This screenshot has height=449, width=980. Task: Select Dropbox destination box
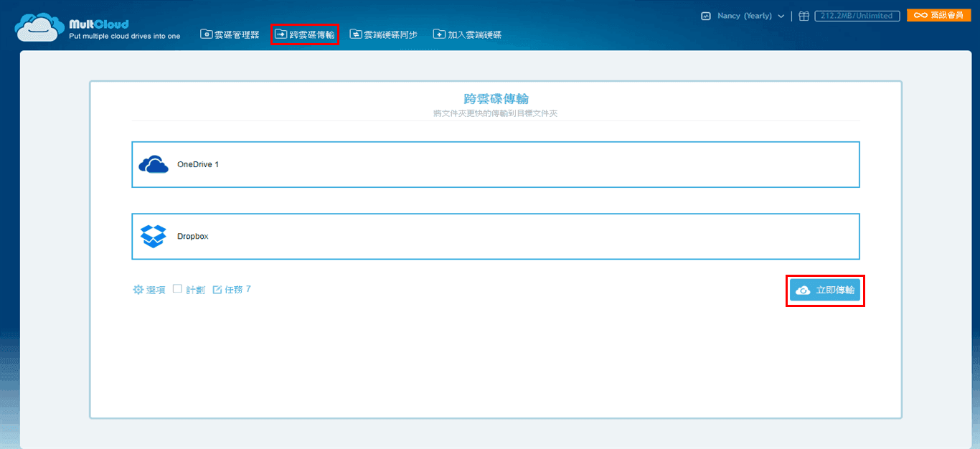pyautogui.click(x=496, y=236)
